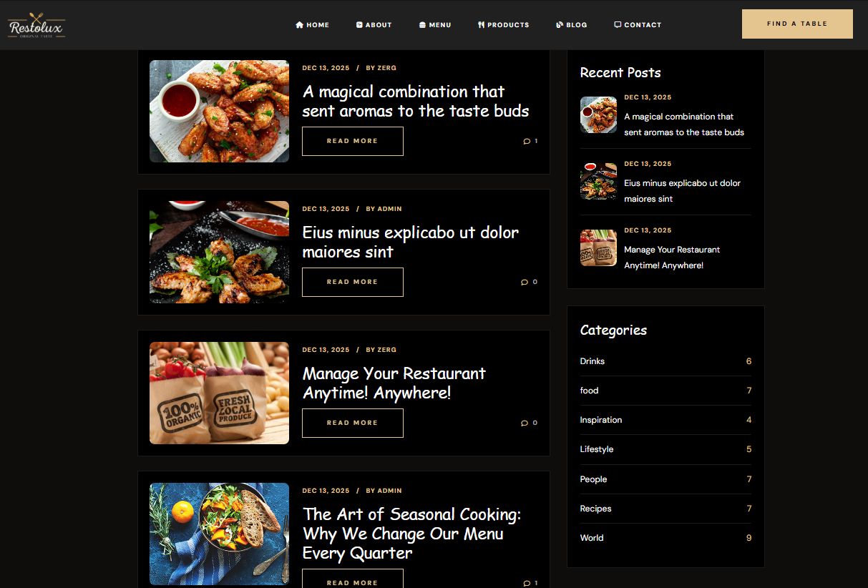Viewport: 868px width, 588px height.
Task: Click the author ZERG link on first post
Action: tap(387, 68)
